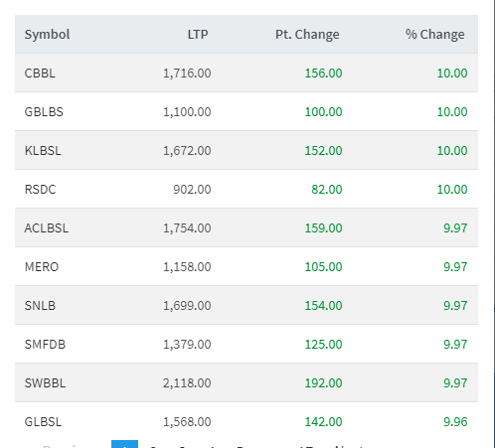This screenshot has height=448, width=495.
Task: Sort by the % Change column header
Action: point(434,35)
